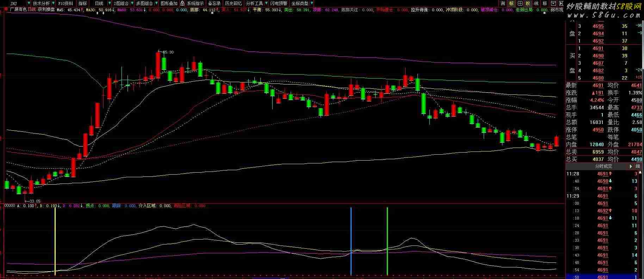The width and height of the screenshot is (644, 279).
Task: Click the 历史回忆 history button
Action: [233, 3]
